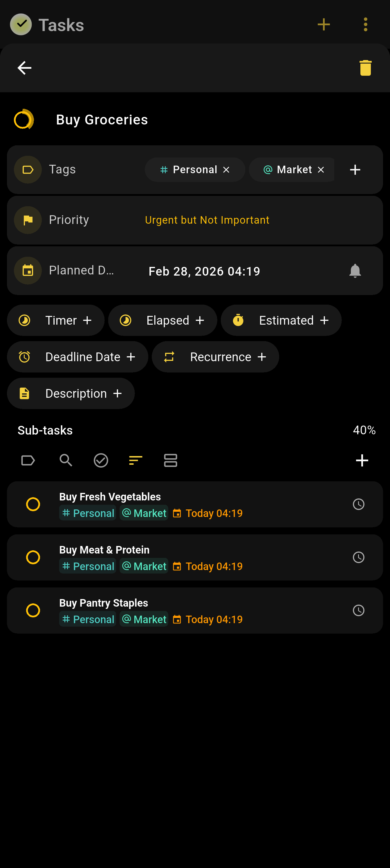Viewport: 390px width, 868px height.
Task: Add a new sub-task with the plus icon
Action: click(362, 460)
